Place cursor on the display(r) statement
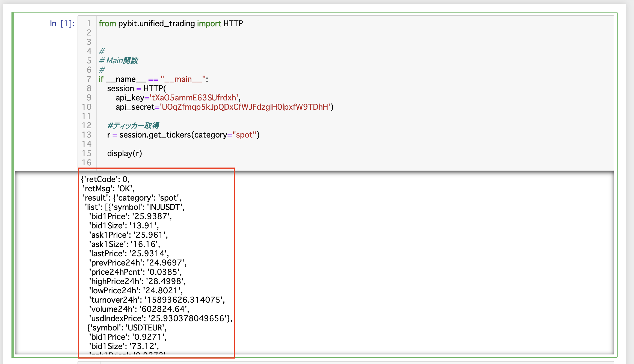 click(124, 153)
